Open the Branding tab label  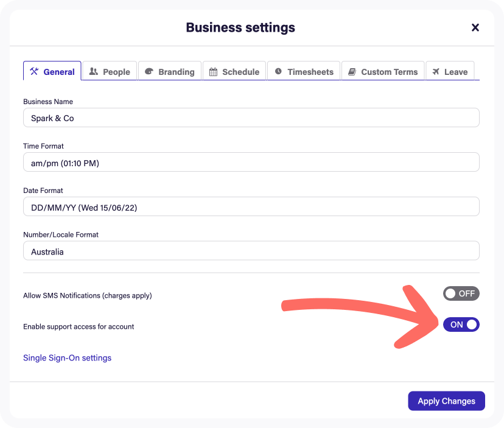177,72
